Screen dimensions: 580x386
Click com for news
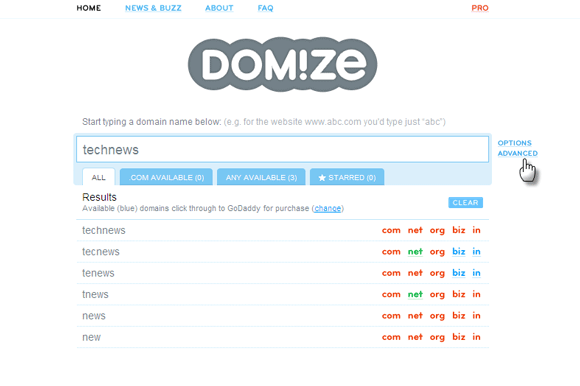pyautogui.click(x=391, y=316)
